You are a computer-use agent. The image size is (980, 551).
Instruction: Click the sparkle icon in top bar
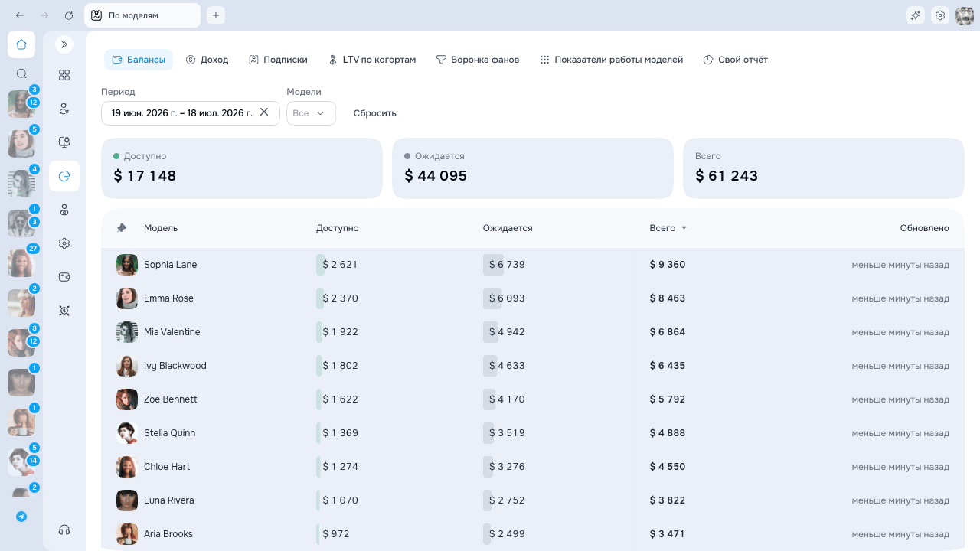tap(915, 15)
